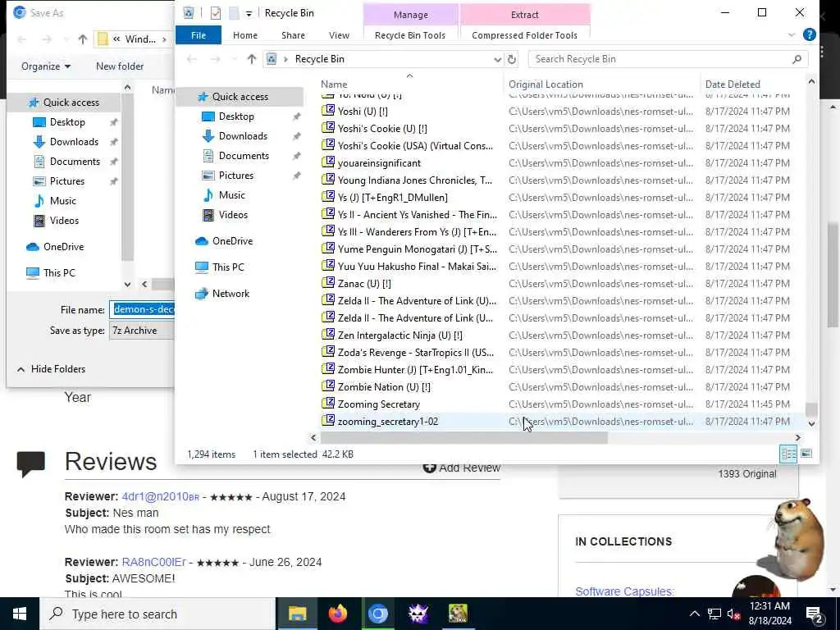
Task: Click the Properties quick access toolbar icon
Action: click(216, 13)
